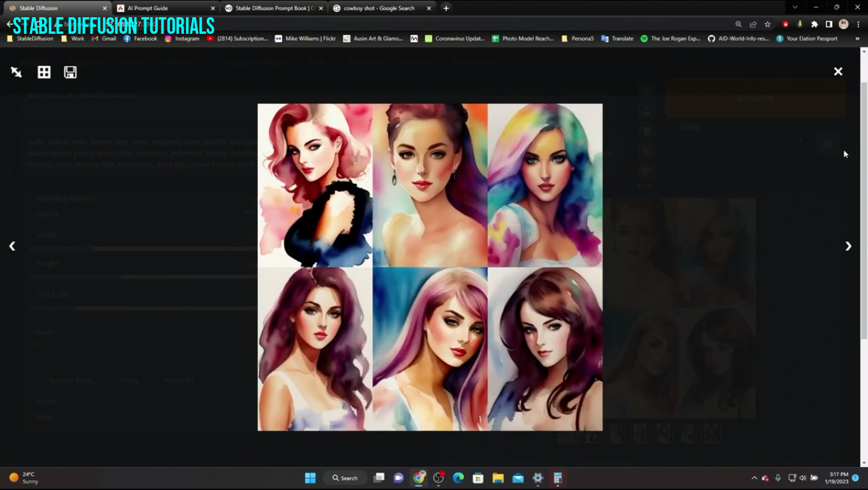The width and height of the screenshot is (868, 490).
Task: Click the taskbar Search box
Action: point(345,478)
